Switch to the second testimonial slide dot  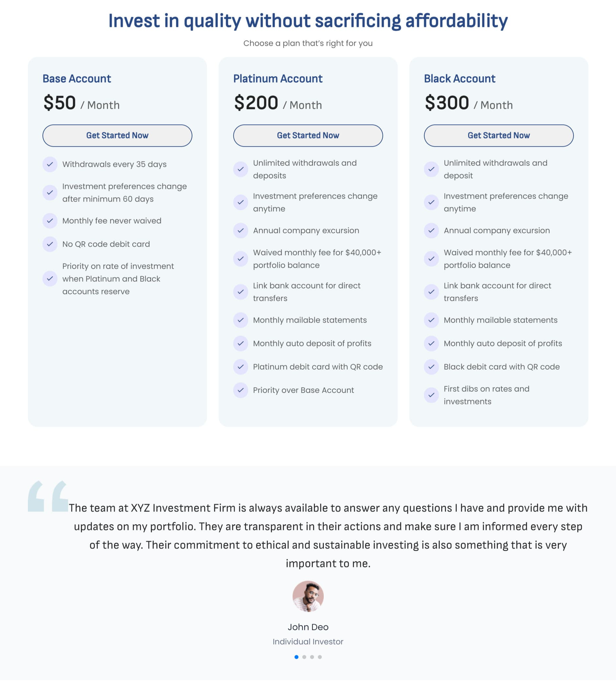coord(304,657)
